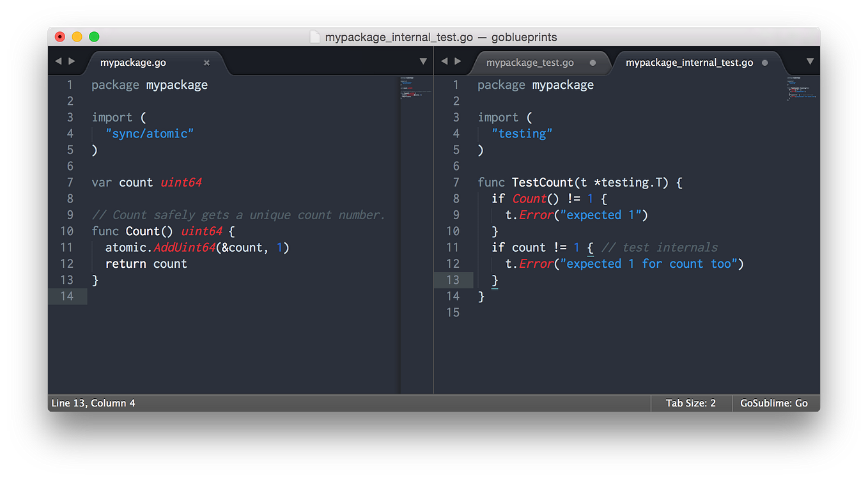
Task: Click 'package mypackage' in the right pane
Action: coord(536,84)
